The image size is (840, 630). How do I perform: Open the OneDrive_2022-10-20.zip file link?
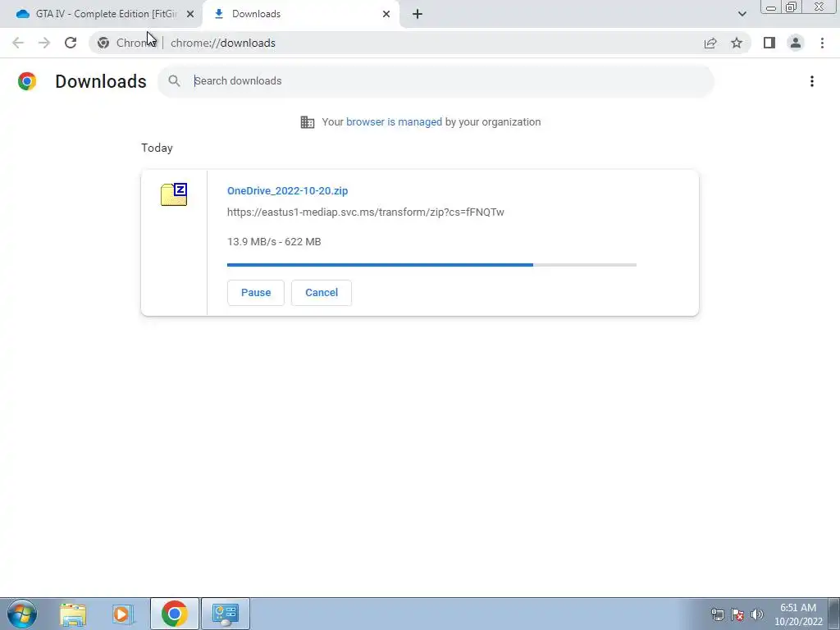coord(288,190)
